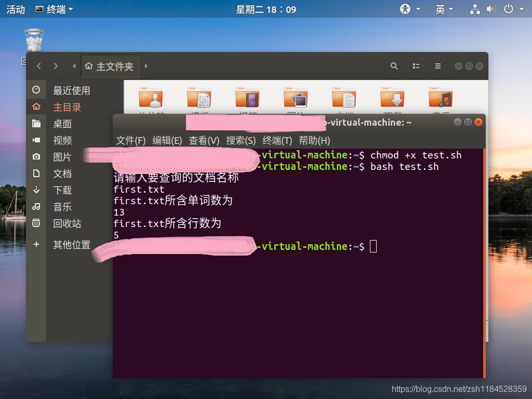Click the plus icon beside 其他位置
532x399 pixels.
tap(36, 244)
